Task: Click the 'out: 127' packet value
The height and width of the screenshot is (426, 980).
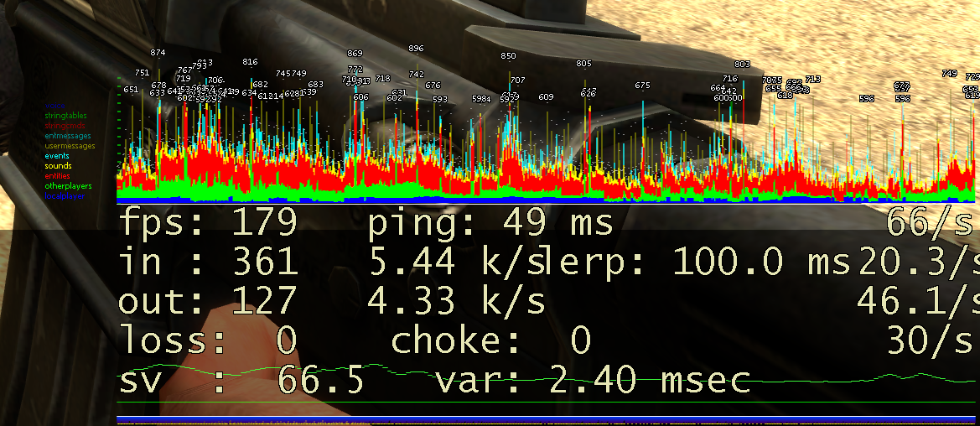Action: pyautogui.click(x=208, y=301)
